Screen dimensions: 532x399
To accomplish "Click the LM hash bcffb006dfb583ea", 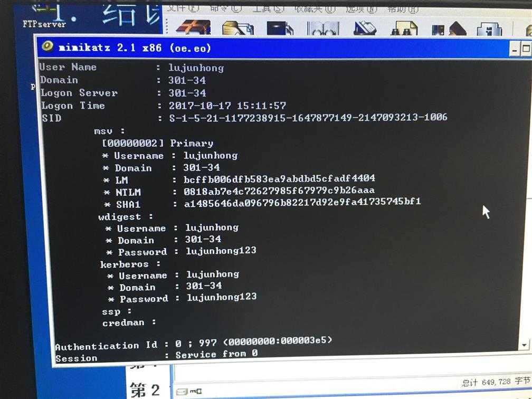I will click(x=279, y=178).
